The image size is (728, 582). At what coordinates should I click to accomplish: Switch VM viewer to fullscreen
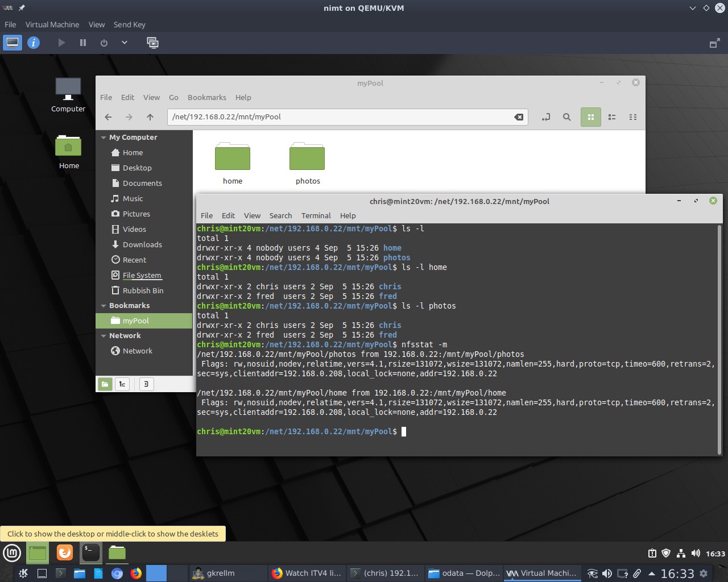click(x=715, y=43)
